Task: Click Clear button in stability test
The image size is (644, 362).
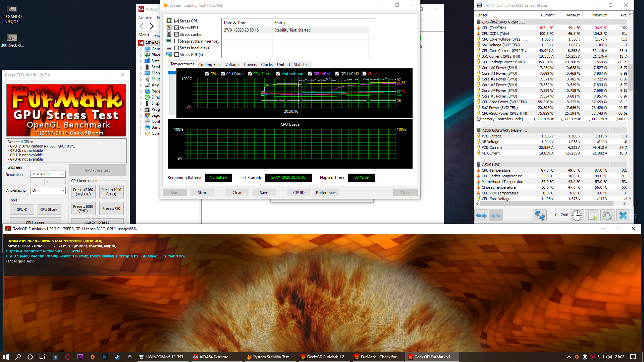Action: (x=237, y=193)
